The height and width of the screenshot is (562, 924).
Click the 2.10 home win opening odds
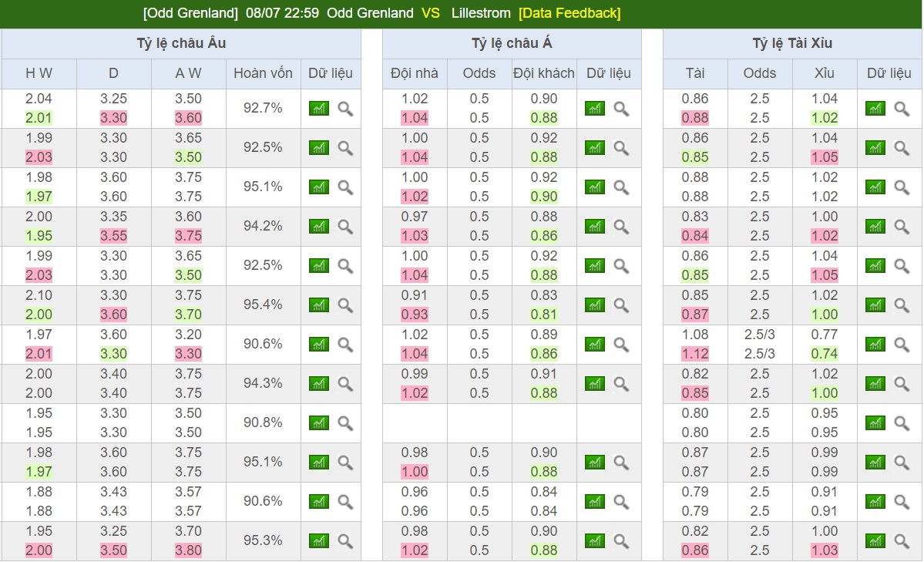(x=39, y=295)
